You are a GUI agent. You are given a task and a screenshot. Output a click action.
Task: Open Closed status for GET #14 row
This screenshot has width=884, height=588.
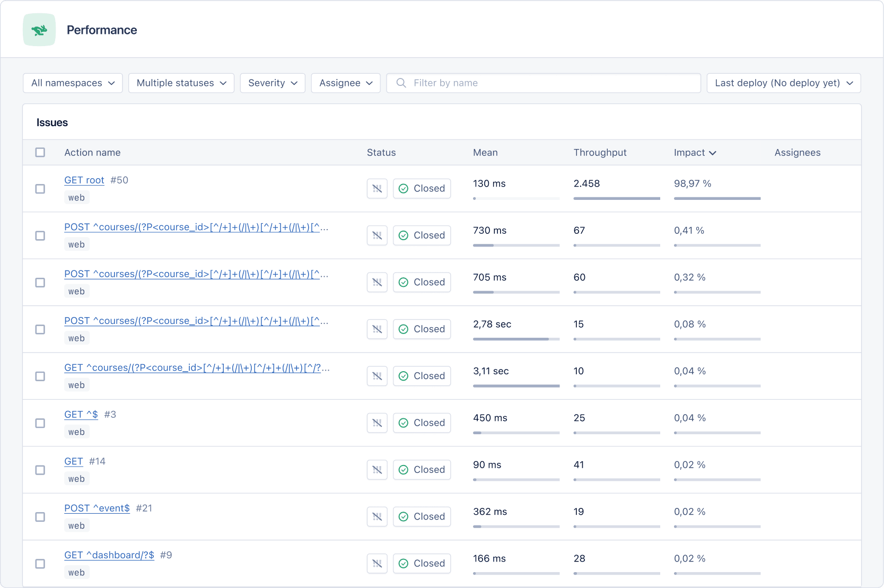coord(422,470)
